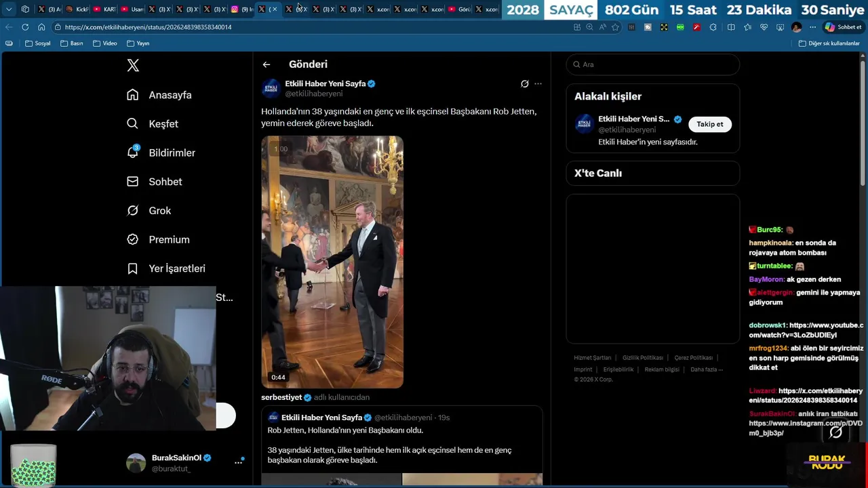
Task: Switch to Kick tab
Action: tap(77, 9)
